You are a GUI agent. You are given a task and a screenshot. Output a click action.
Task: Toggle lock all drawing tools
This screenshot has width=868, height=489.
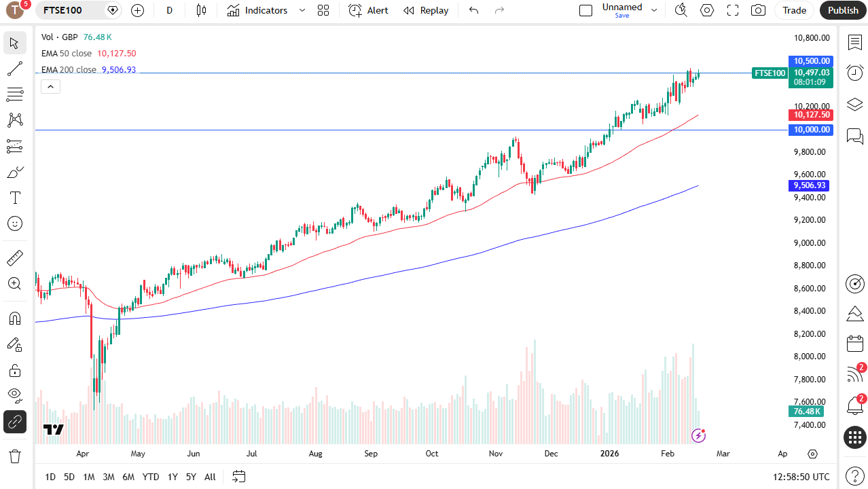pyautogui.click(x=14, y=370)
